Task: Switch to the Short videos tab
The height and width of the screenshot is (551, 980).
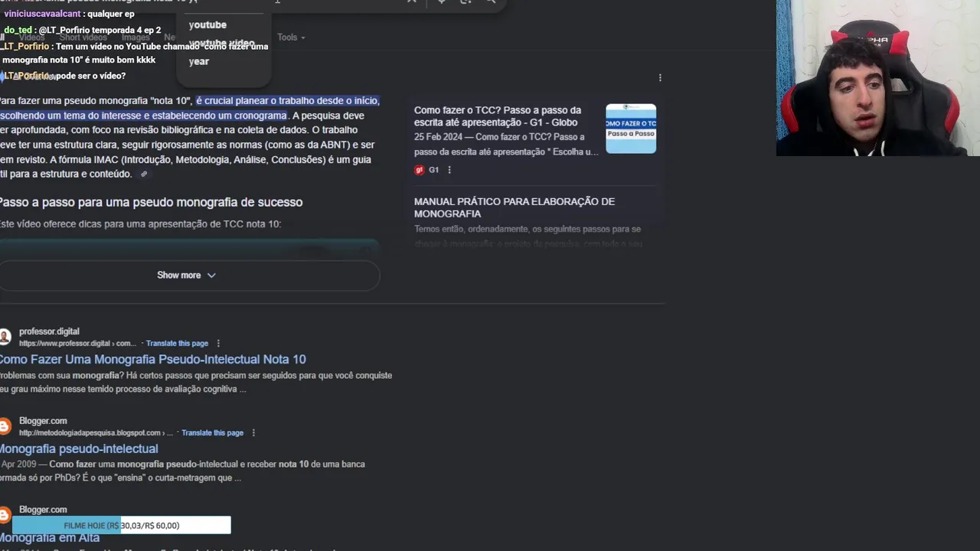Action: coord(83,37)
